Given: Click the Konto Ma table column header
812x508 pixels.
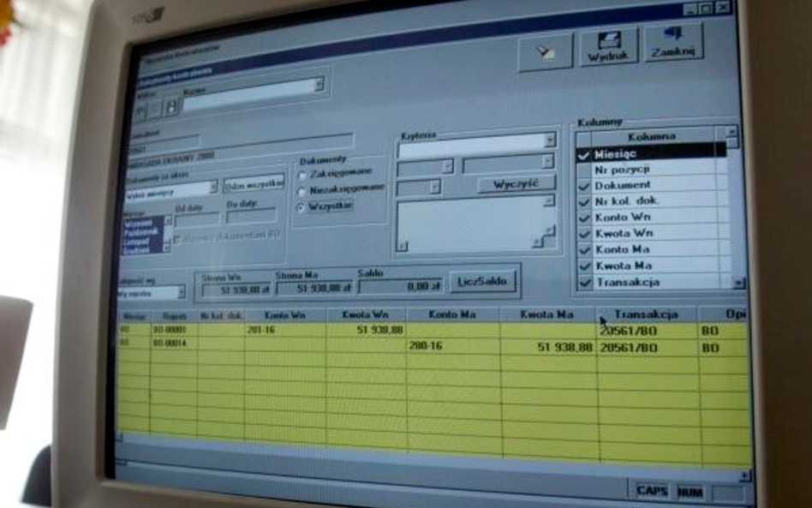Looking at the screenshot, I should coord(452,314).
